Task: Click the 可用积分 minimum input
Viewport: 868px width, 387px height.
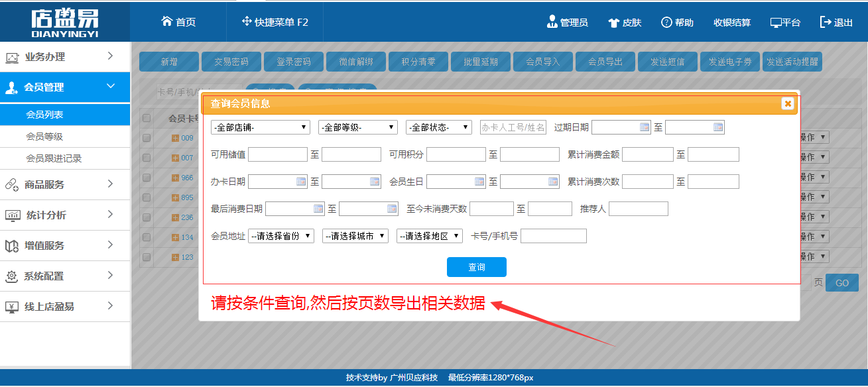Action: click(456, 154)
